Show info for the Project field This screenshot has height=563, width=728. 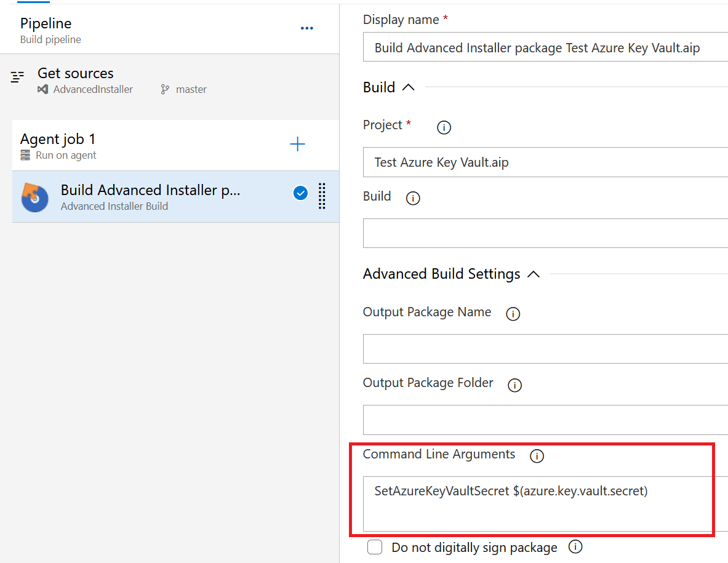(x=444, y=127)
